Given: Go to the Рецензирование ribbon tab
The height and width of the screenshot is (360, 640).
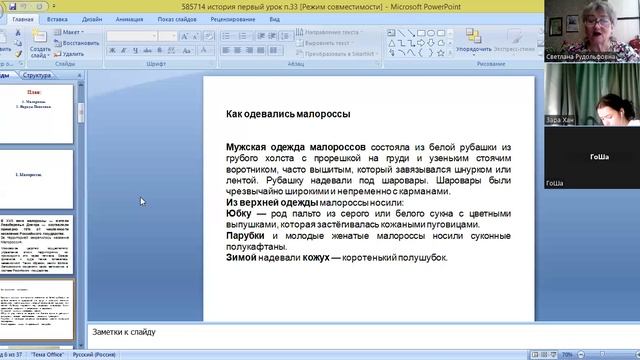Looking at the screenshot, I should 233,19.
